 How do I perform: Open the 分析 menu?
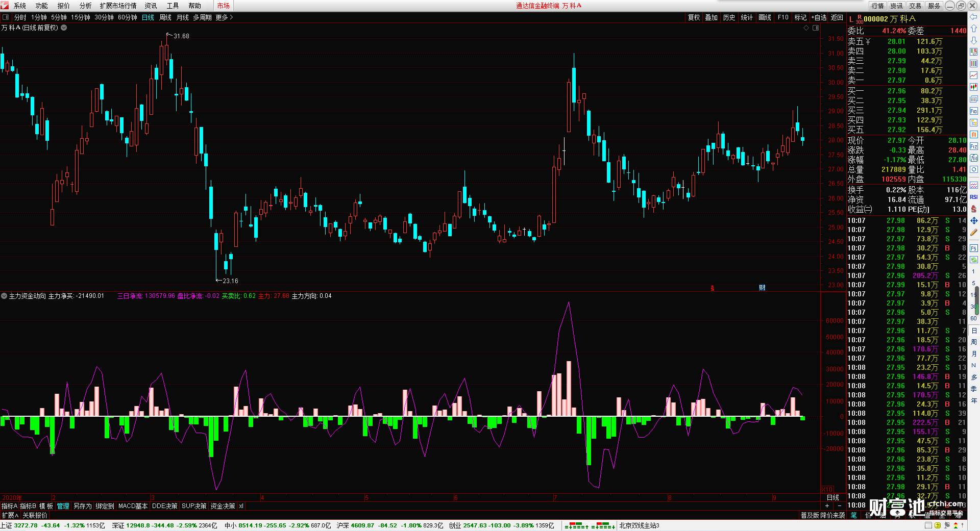point(86,6)
